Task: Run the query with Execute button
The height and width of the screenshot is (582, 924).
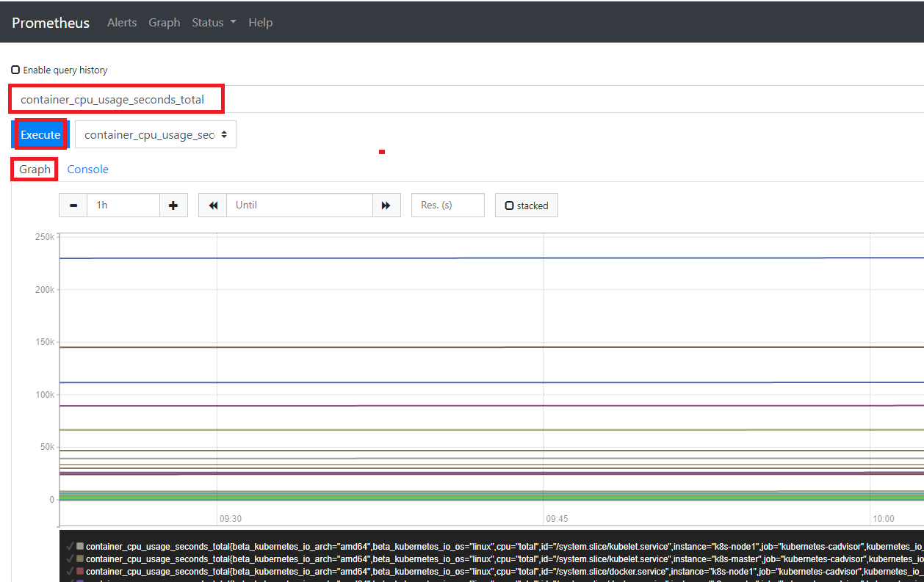Action: coord(40,134)
